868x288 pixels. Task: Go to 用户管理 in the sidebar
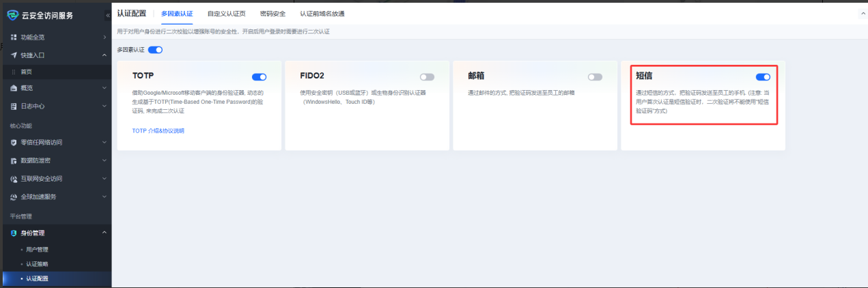pos(37,250)
